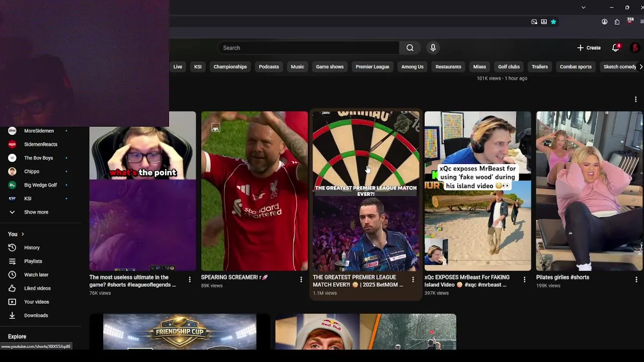The width and height of the screenshot is (644, 362).
Task: Open the Red Bull cap video thumbnail
Action: pyautogui.click(x=366, y=332)
